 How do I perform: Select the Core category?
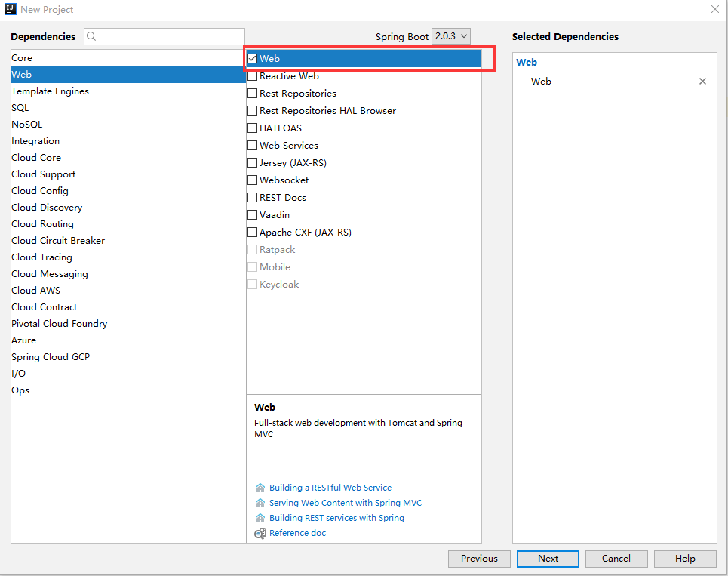coord(128,58)
